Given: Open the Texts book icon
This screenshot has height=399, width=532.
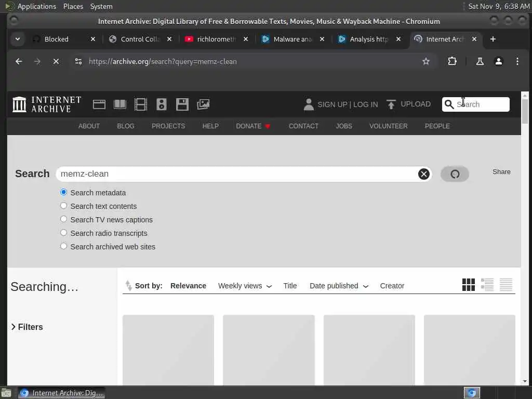Looking at the screenshot, I should click(120, 104).
